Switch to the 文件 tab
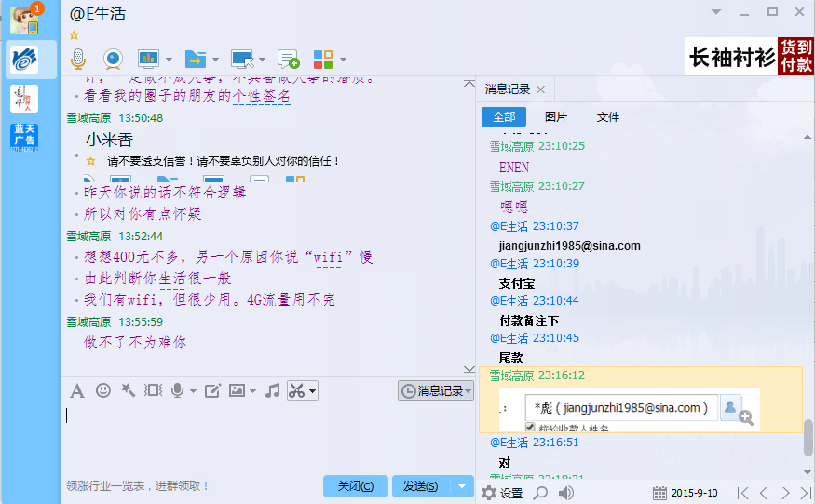Viewport: 815px width, 504px height. coord(607,117)
